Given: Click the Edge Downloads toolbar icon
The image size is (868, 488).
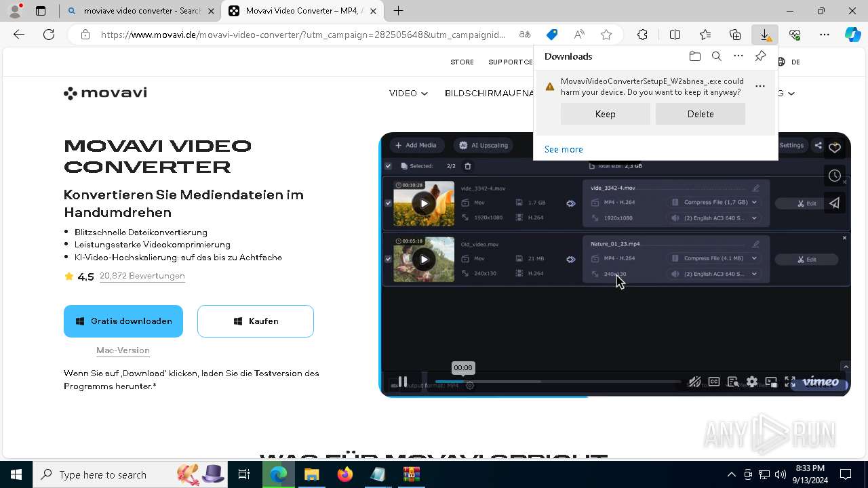Looking at the screenshot, I should [765, 35].
